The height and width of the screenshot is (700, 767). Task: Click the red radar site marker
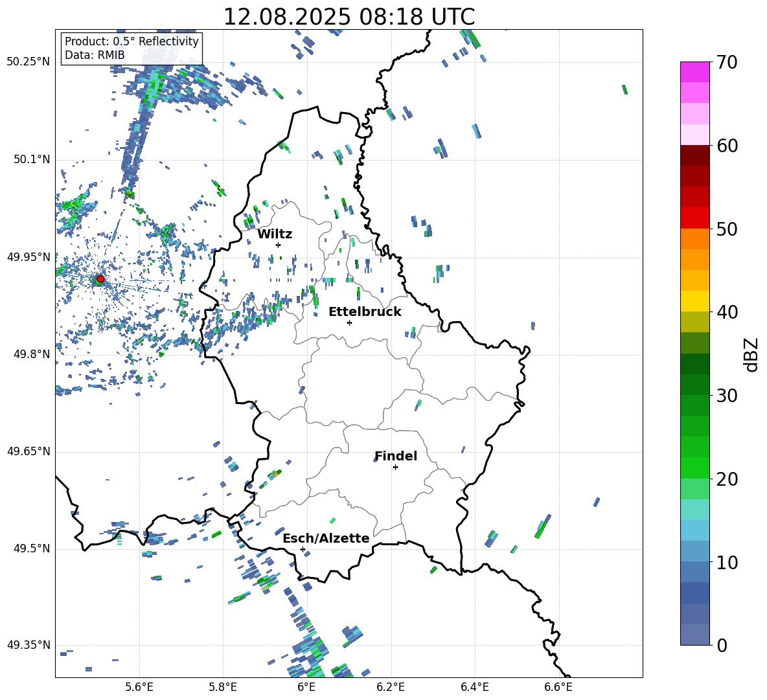point(100,279)
